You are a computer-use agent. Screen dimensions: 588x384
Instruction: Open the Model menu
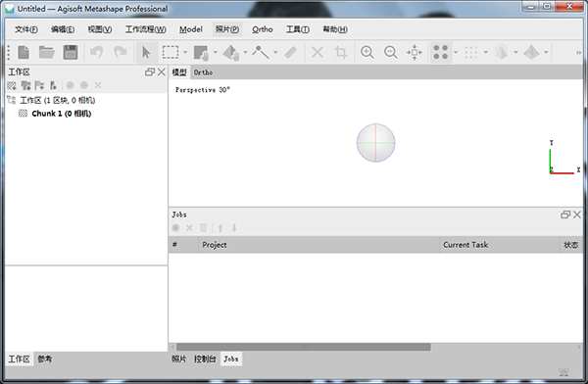191,29
